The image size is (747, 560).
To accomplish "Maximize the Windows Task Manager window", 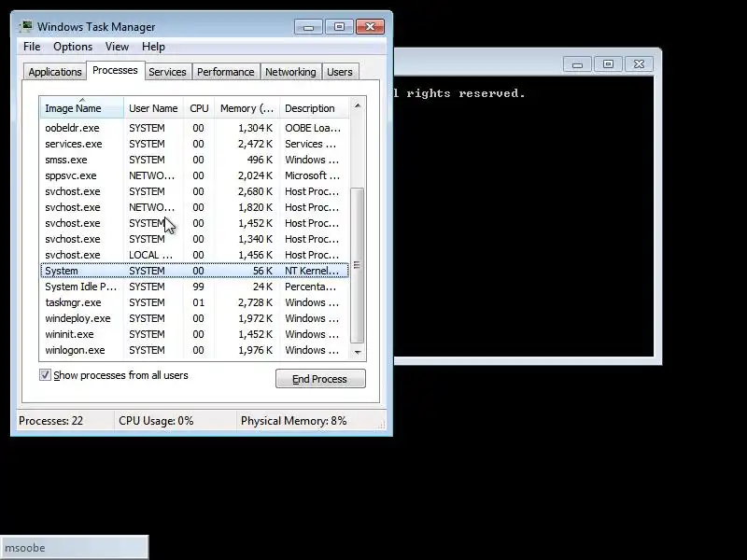I will point(339,27).
